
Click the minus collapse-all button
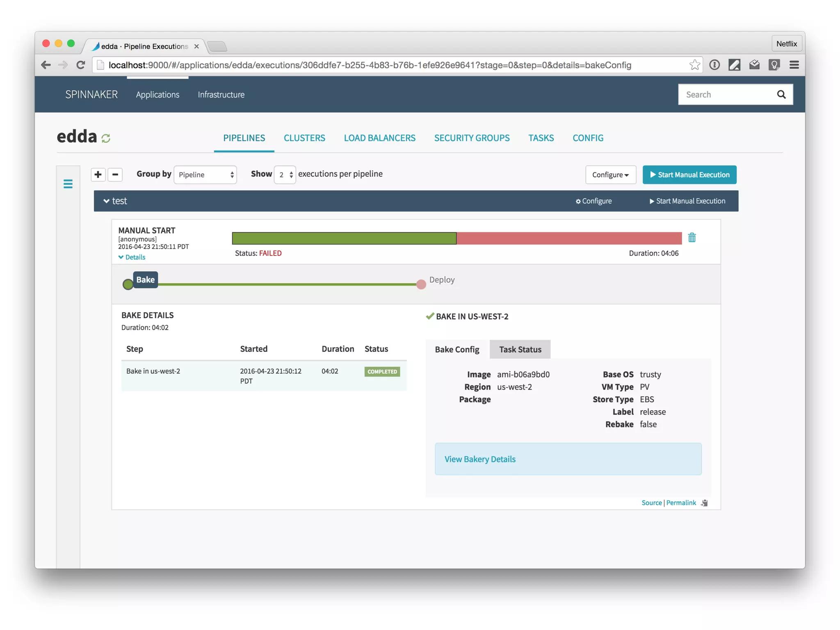coord(115,175)
